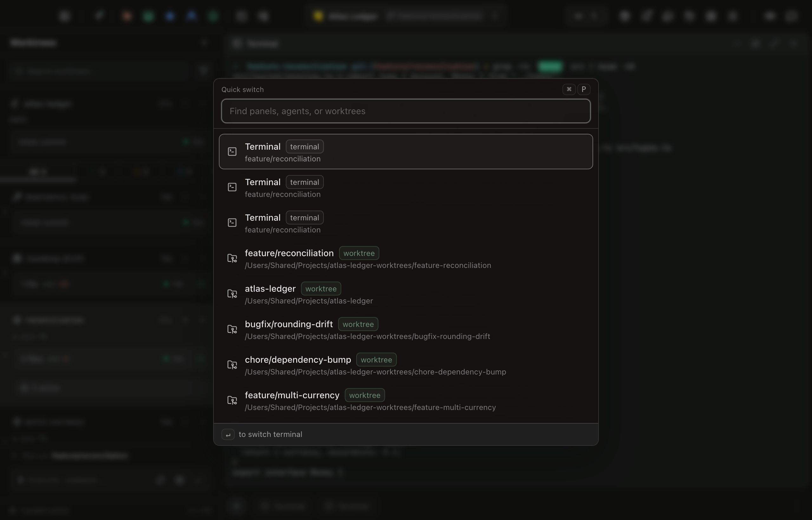The image size is (812, 520).
Task: Click the worktree badge beside feature/reconciliation title
Action: click(x=359, y=253)
